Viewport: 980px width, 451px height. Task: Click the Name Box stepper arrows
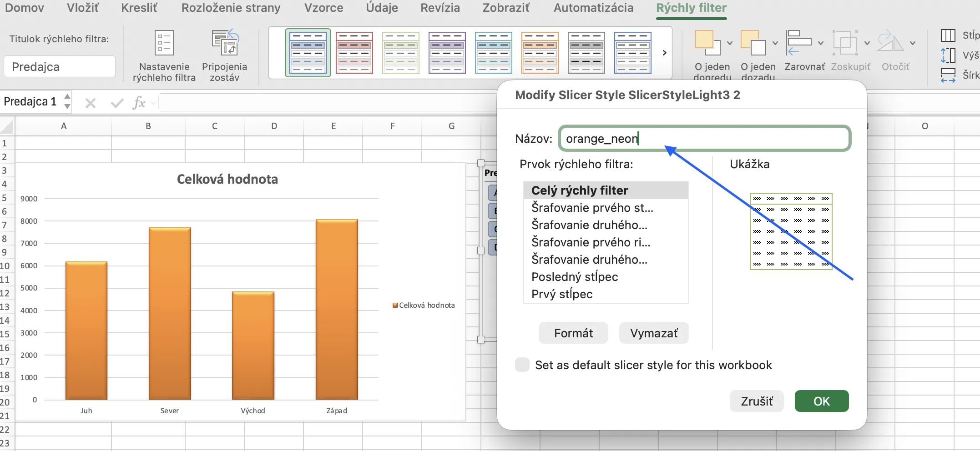tap(67, 101)
